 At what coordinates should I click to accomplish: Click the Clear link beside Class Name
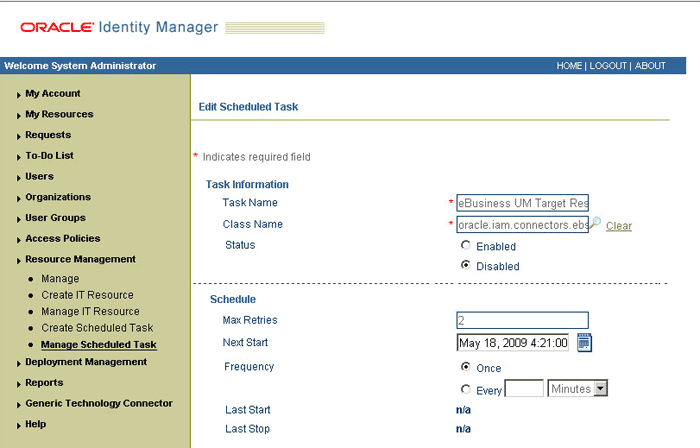tap(619, 226)
